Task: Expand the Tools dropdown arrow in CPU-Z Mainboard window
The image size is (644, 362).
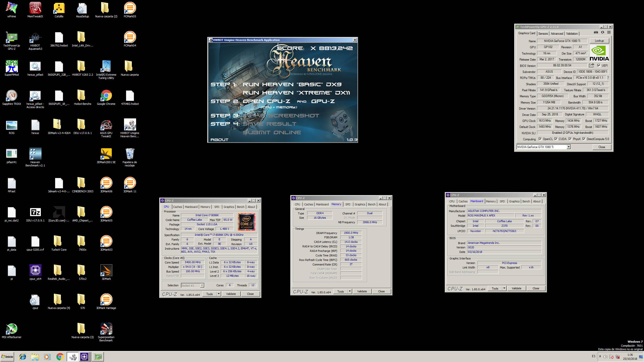Action: coord(504,288)
